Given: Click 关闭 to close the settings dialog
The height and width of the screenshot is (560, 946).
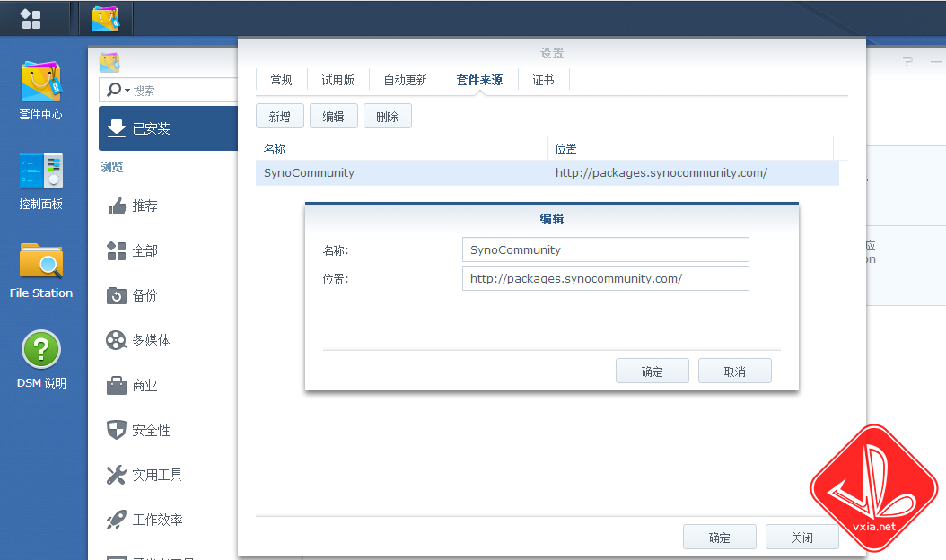Looking at the screenshot, I should (x=802, y=537).
